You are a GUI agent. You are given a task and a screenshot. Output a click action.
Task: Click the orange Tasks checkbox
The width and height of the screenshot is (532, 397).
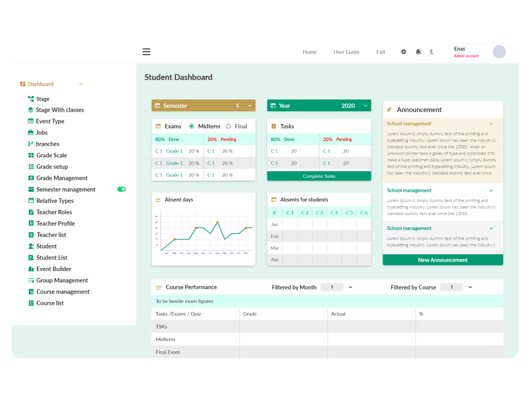point(274,126)
